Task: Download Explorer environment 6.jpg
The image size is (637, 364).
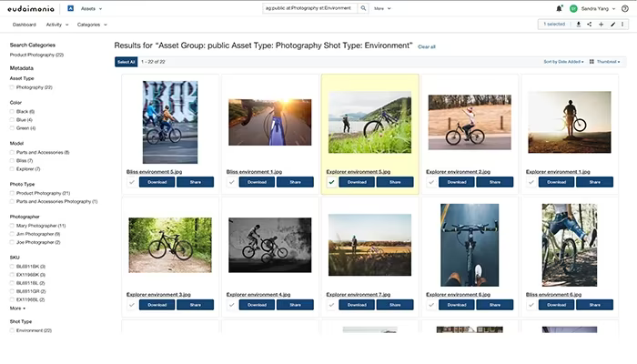Action: point(457,305)
